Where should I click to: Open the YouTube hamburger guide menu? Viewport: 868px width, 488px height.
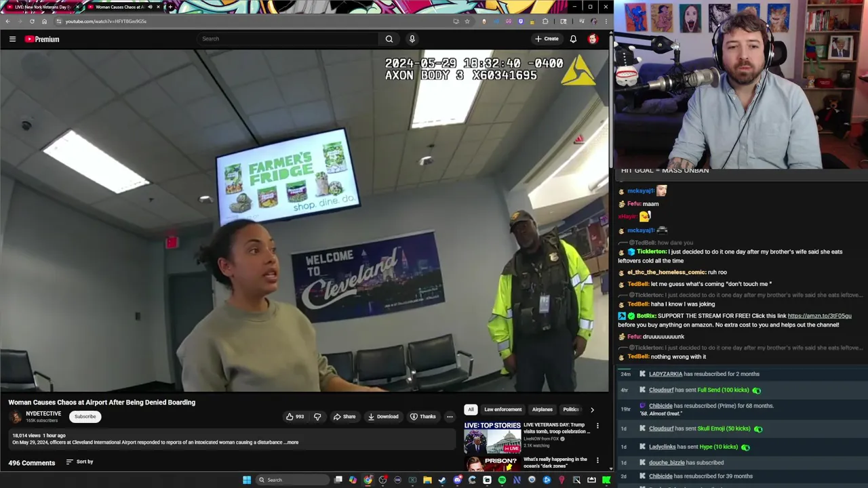coord(12,39)
